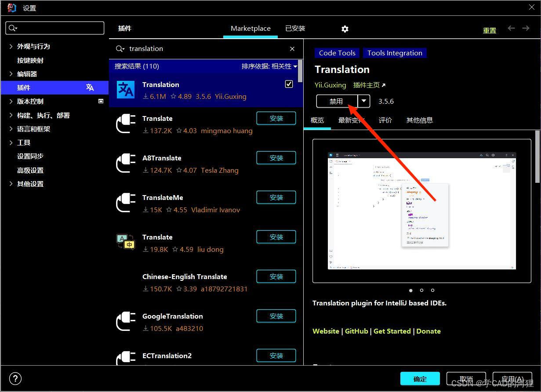Navigate forward with the right arrow
Viewport: 541px width, 392px height.
click(526, 28)
